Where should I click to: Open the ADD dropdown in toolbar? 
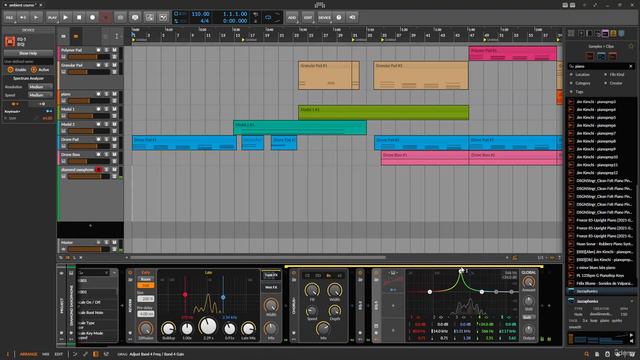coord(292,18)
